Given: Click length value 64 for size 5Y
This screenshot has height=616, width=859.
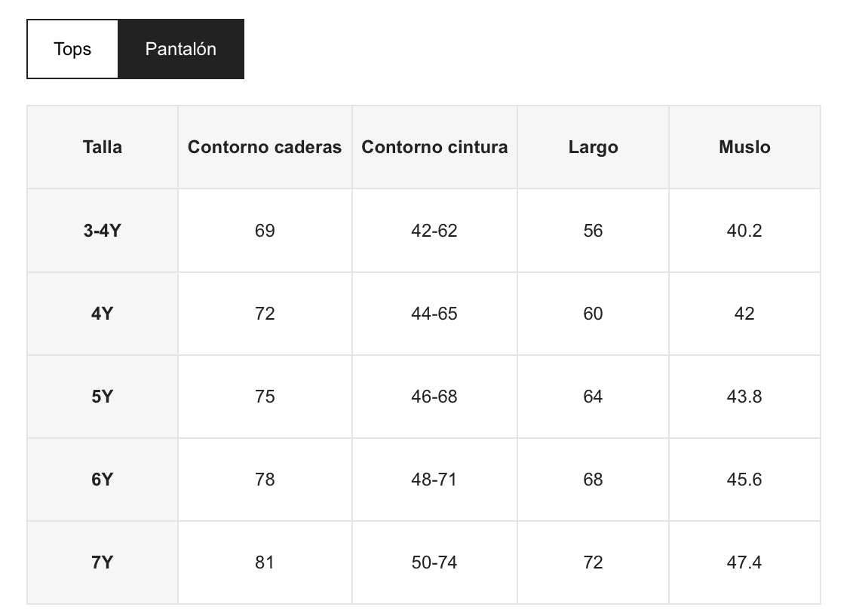Looking at the screenshot, I should (x=593, y=397).
